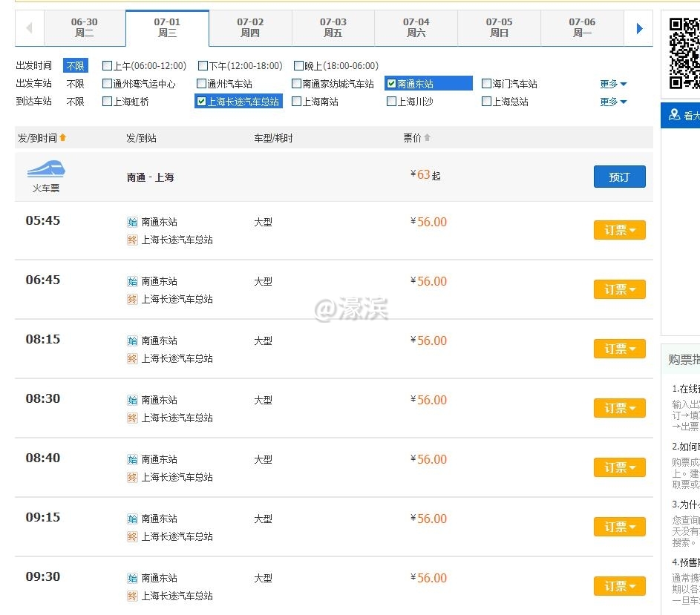Click the 订票 button on the 09:30 bus
Screen dimensions: 700x615
pyautogui.click(x=620, y=585)
